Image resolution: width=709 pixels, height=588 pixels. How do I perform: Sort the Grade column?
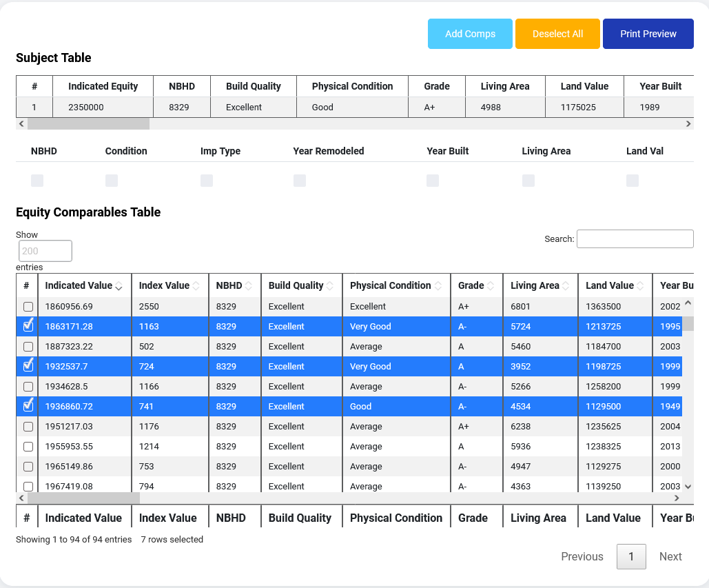click(474, 285)
